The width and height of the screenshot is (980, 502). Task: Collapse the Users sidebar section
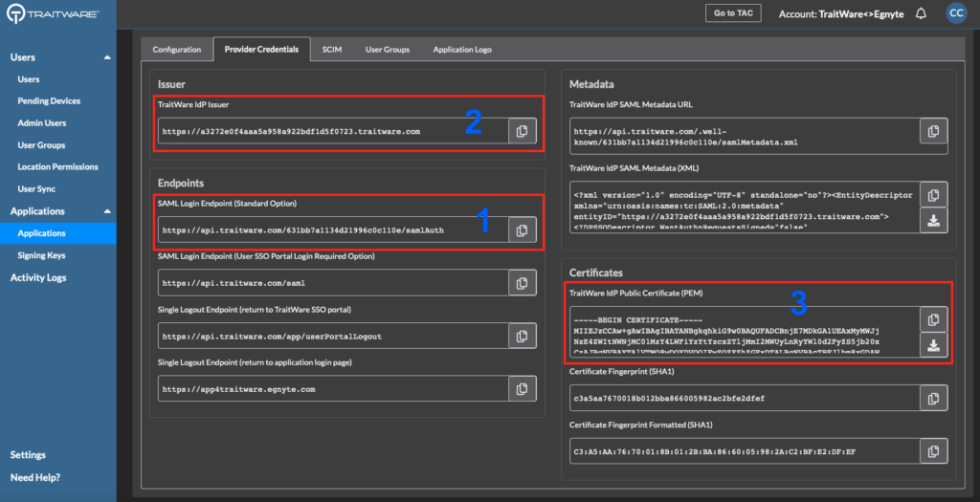coord(107,57)
